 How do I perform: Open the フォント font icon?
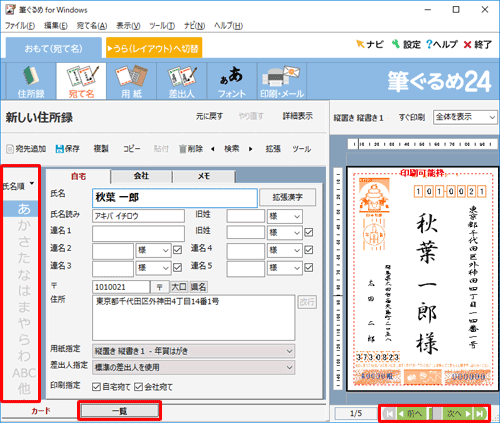[232, 81]
